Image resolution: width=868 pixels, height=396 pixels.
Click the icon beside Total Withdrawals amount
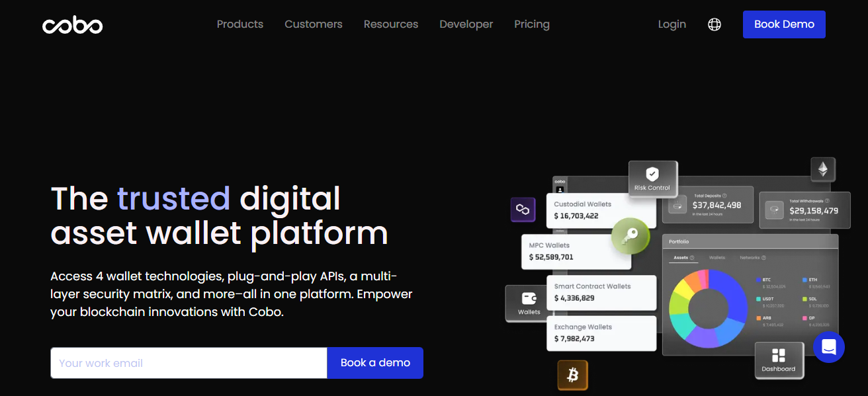(774, 210)
